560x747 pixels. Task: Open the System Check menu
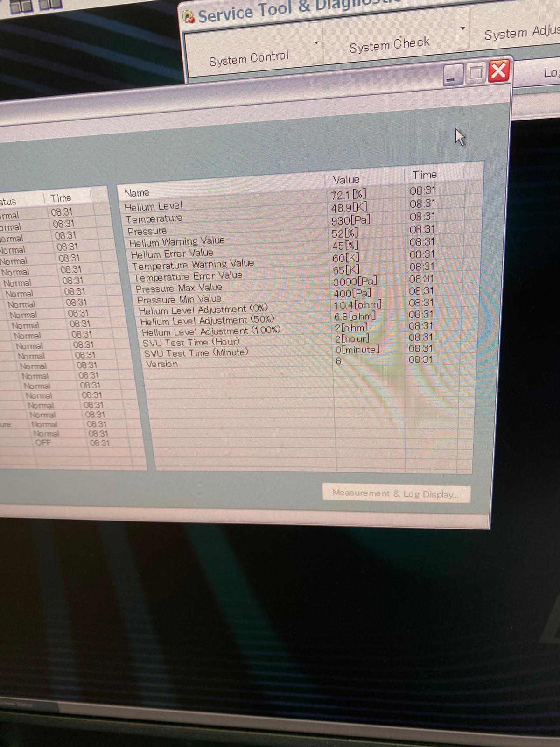(389, 45)
